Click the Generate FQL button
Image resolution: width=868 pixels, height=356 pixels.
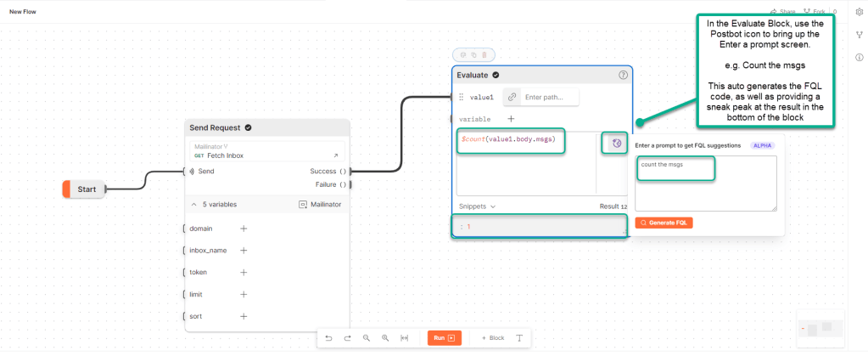664,223
